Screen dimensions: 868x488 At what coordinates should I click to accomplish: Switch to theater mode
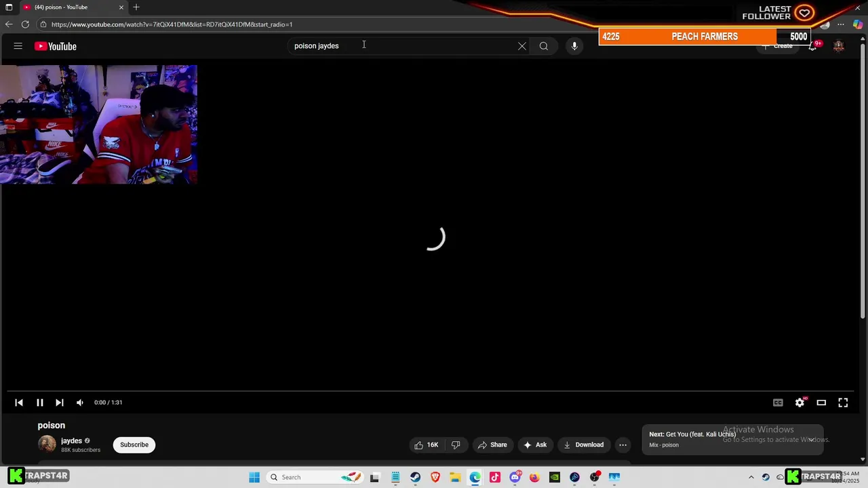[x=821, y=403]
